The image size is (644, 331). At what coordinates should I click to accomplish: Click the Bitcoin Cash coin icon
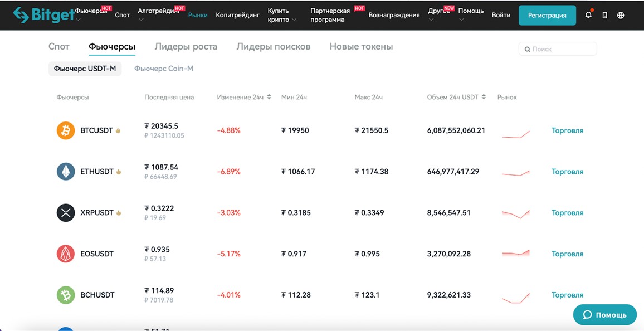coord(66,295)
